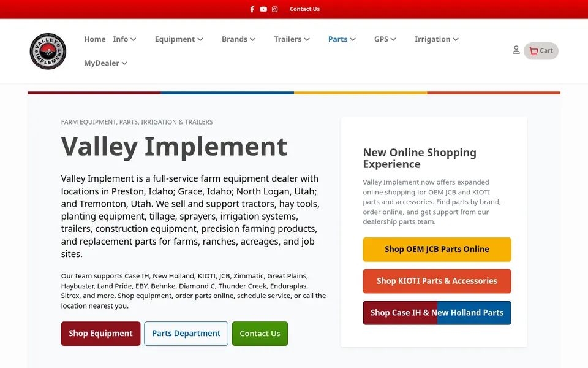Expand the MyDealer dropdown menu
The height and width of the screenshot is (368, 588).
tap(106, 63)
